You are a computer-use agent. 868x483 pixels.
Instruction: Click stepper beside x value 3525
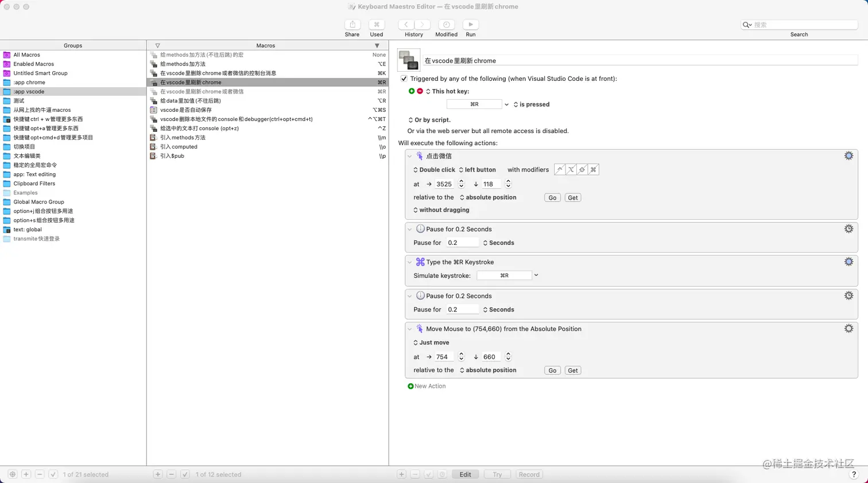(461, 184)
